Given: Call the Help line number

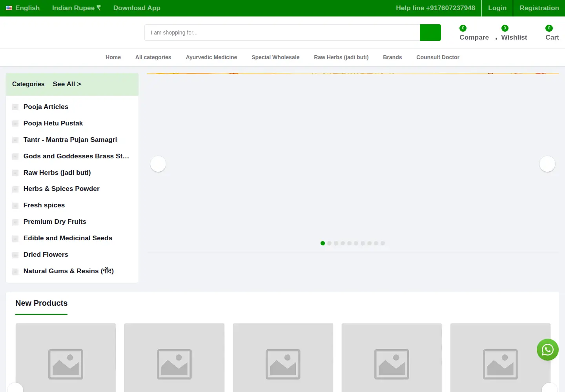Looking at the screenshot, I should [436, 8].
